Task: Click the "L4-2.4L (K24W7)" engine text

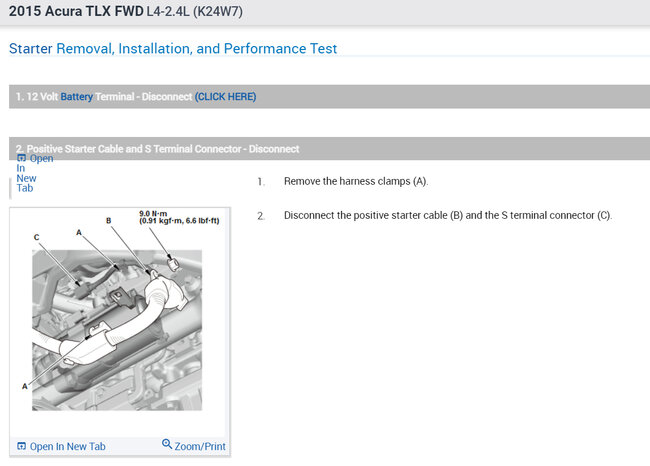Action: point(194,11)
